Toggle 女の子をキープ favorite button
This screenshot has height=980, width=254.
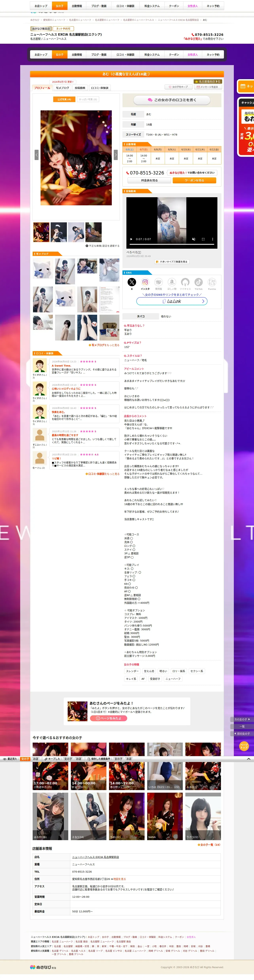tap(178, 87)
